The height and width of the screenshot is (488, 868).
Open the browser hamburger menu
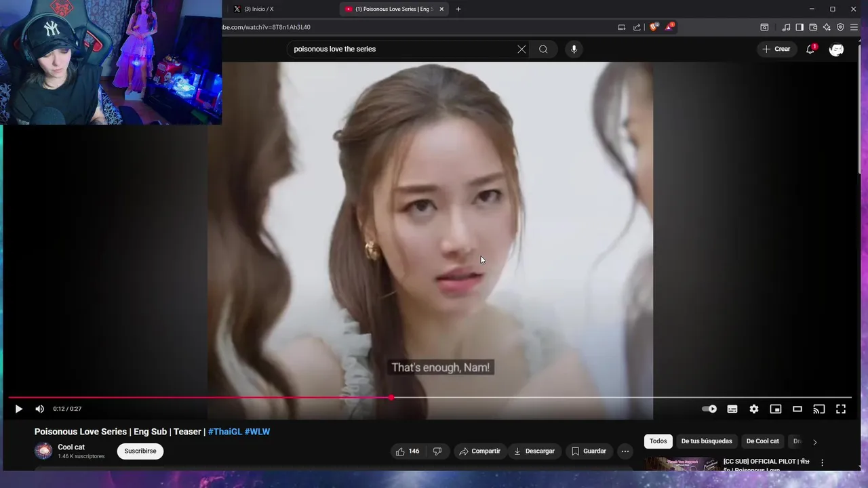pos(854,27)
